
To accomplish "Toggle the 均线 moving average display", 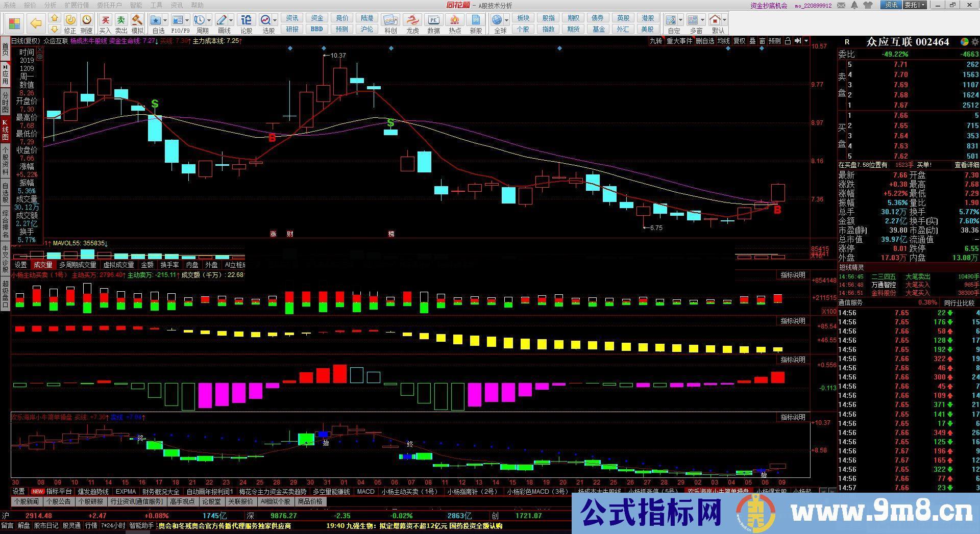I will click(723, 41).
